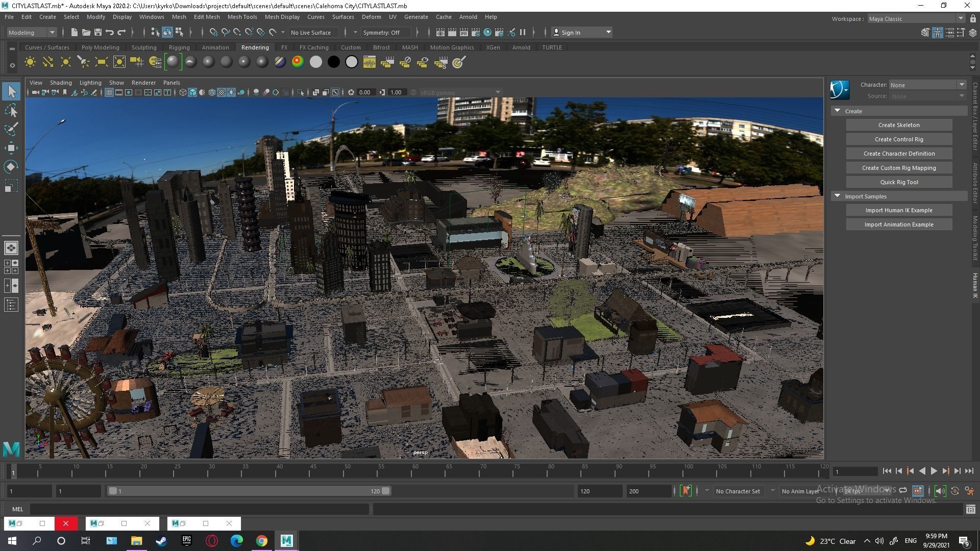Image resolution: width=980 pixels, height=551 pixels.
Task: Toggle textured display in the viewport
Action: 222,92
